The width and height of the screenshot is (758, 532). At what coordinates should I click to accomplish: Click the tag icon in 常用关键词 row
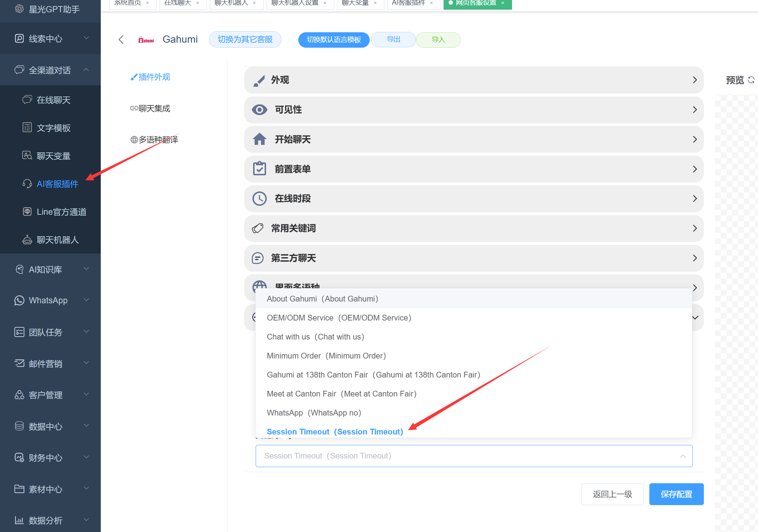pyautogui.click(x=258, y=228)
